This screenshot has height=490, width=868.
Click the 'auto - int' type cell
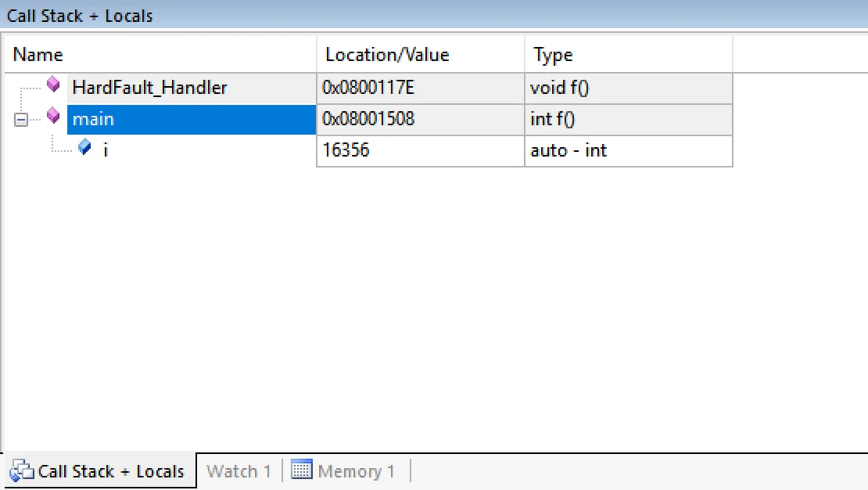569,150
